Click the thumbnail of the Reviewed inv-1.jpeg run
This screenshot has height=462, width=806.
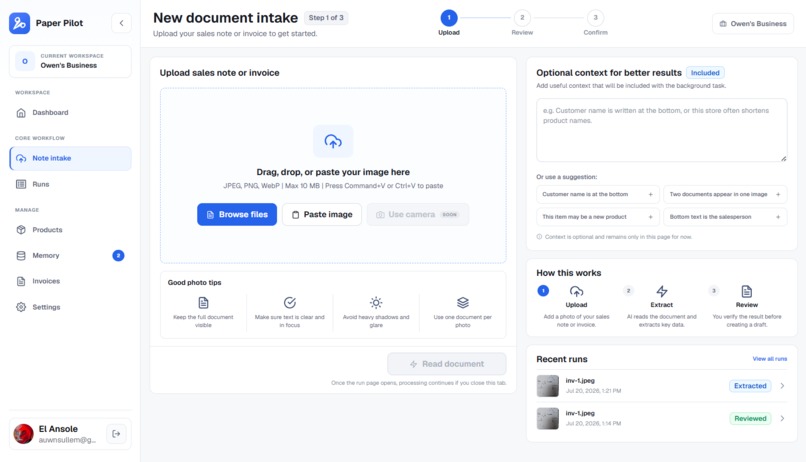coord(547,418)
